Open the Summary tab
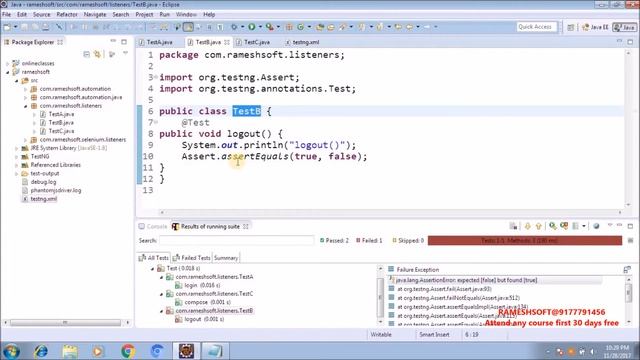The image size is (640, 360). point(226,258)
